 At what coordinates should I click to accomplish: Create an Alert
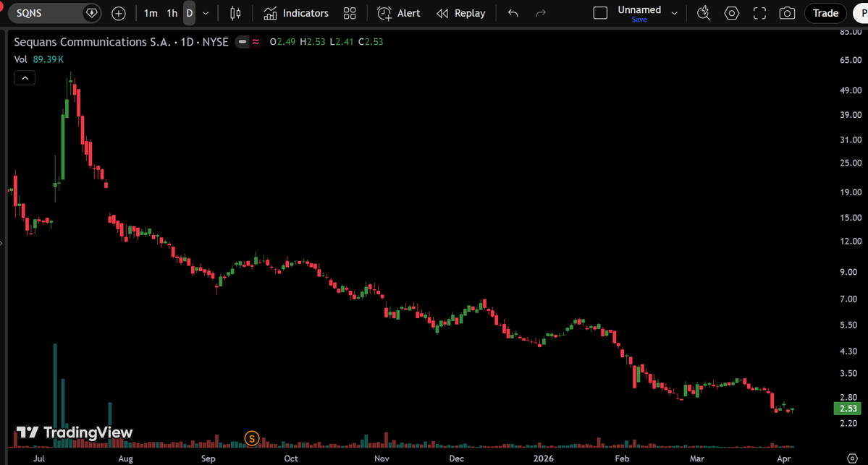coord(399,13)
